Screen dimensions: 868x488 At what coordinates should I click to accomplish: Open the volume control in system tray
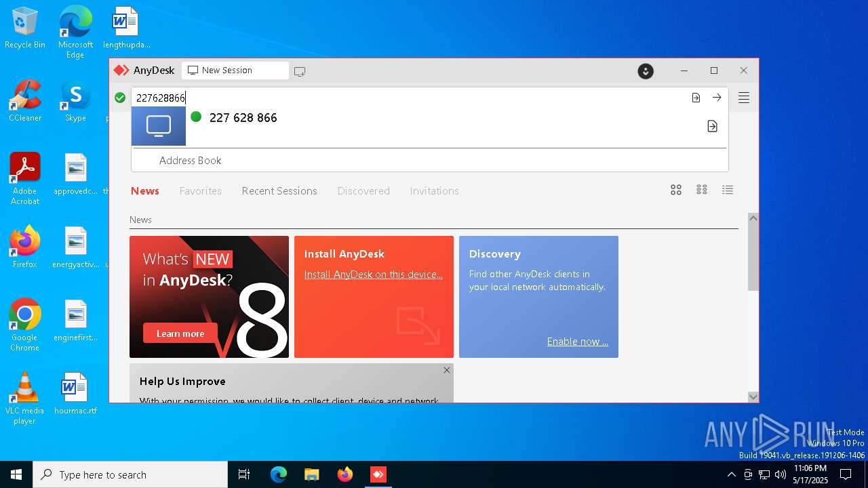(781, 474)
